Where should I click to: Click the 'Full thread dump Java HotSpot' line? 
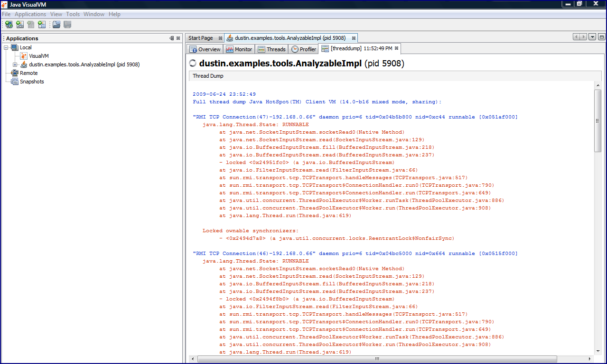pos(317,102)
